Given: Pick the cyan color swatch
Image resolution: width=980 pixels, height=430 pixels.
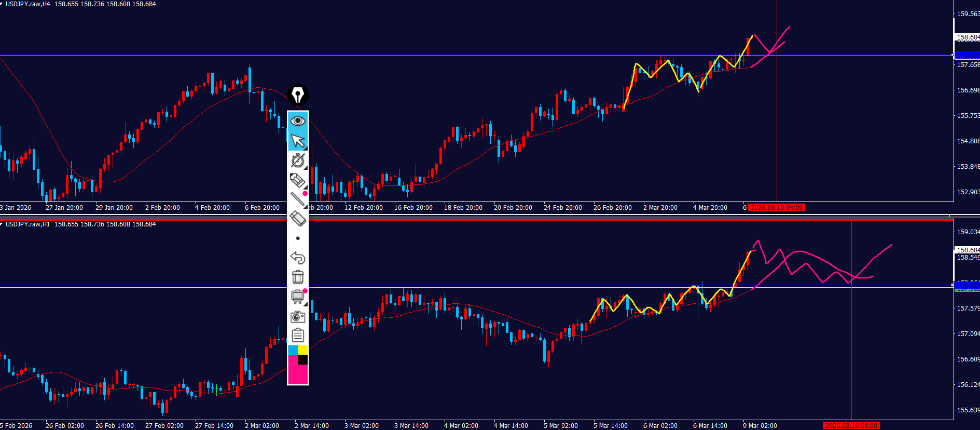Looking at the screenshot, I should [293, 351].
